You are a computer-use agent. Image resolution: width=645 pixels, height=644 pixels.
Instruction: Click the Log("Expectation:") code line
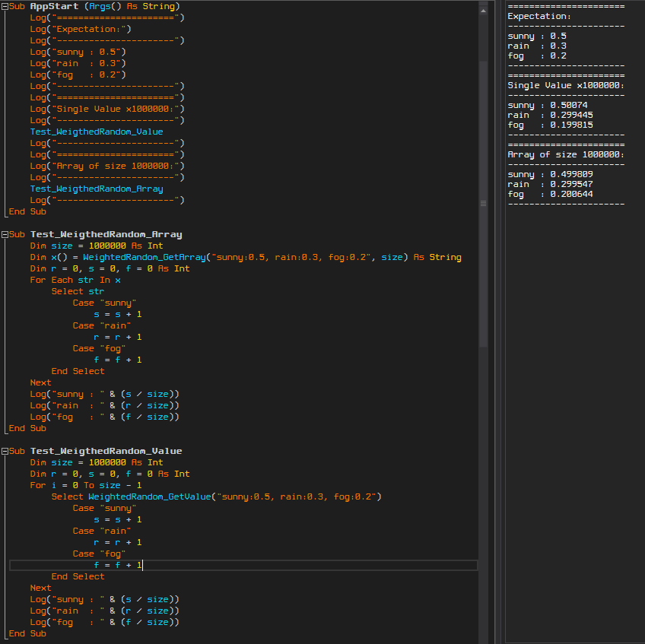pyautogui.click(x=81, y=29)
